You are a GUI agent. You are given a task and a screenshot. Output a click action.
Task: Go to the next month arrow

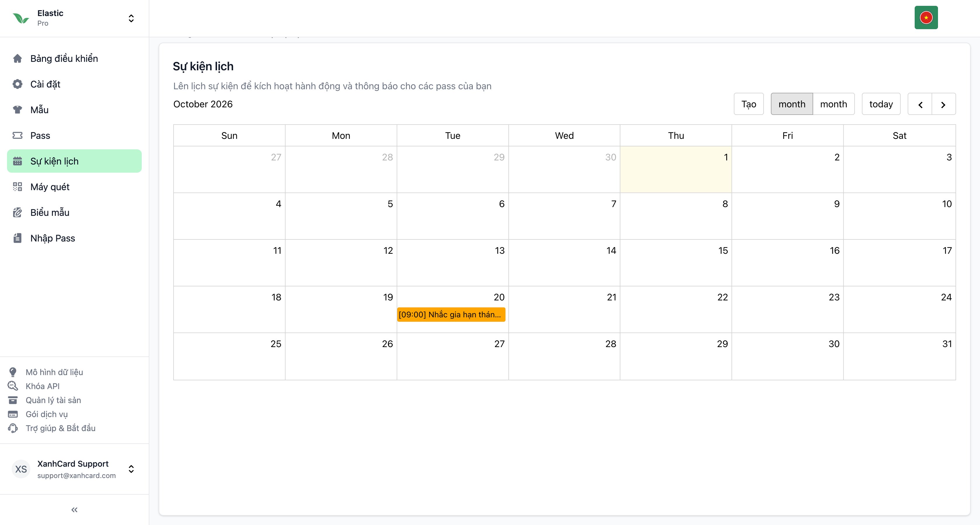click(x=944, y=104)
